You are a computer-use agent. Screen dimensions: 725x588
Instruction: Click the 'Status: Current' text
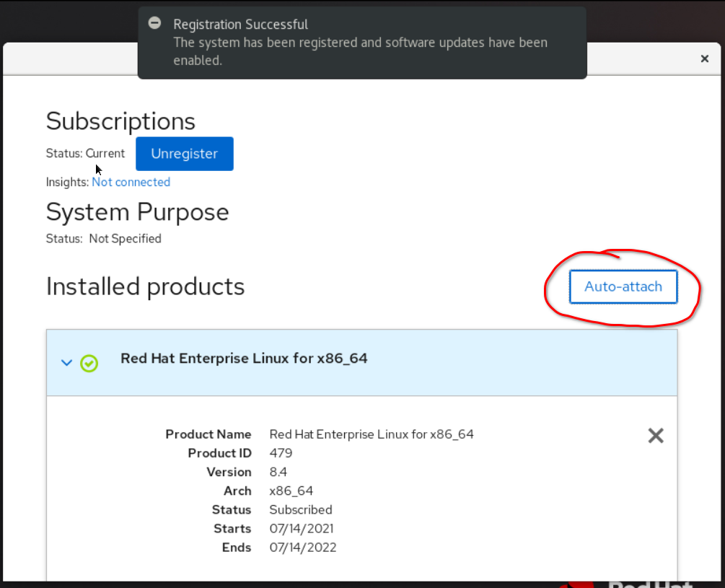tap(86, 154)
